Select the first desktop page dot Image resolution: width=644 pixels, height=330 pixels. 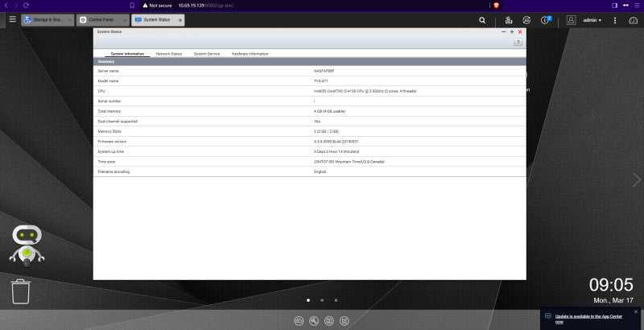[x=308, y=300]
